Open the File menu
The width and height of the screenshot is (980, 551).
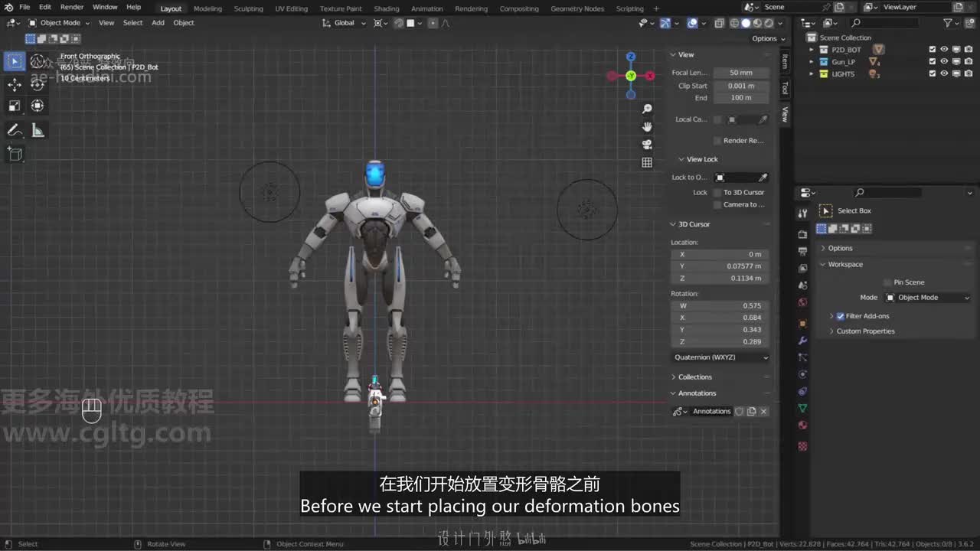pos(24,7)
